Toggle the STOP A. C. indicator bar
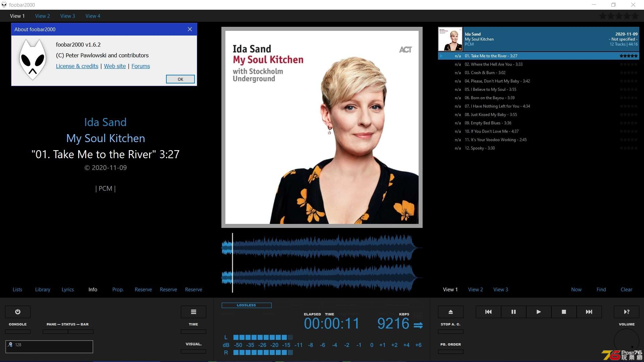The image size is (644, 362). tap(451, 331)
